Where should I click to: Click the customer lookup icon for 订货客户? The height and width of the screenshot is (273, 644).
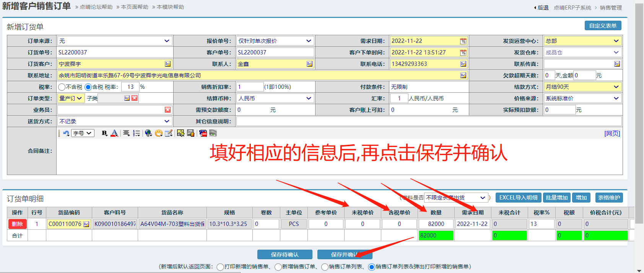tap(168, 64)
